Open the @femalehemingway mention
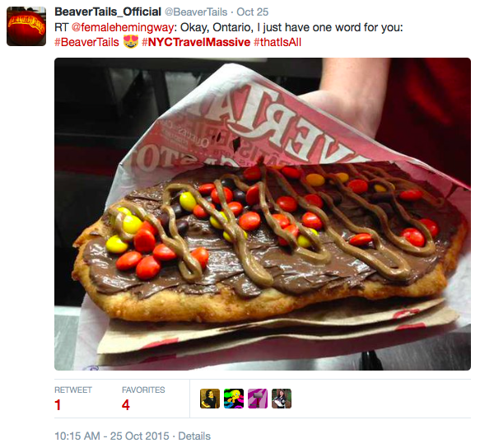Image resolution: width=480 pixels, height=448 pixels. coord(123,27)
